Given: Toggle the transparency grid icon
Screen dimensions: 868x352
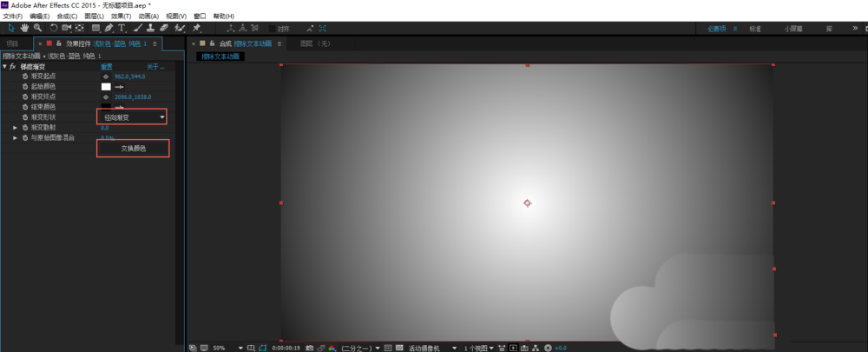Looking at the screenshot, I should pyautogui.click(x=399, y=348).
